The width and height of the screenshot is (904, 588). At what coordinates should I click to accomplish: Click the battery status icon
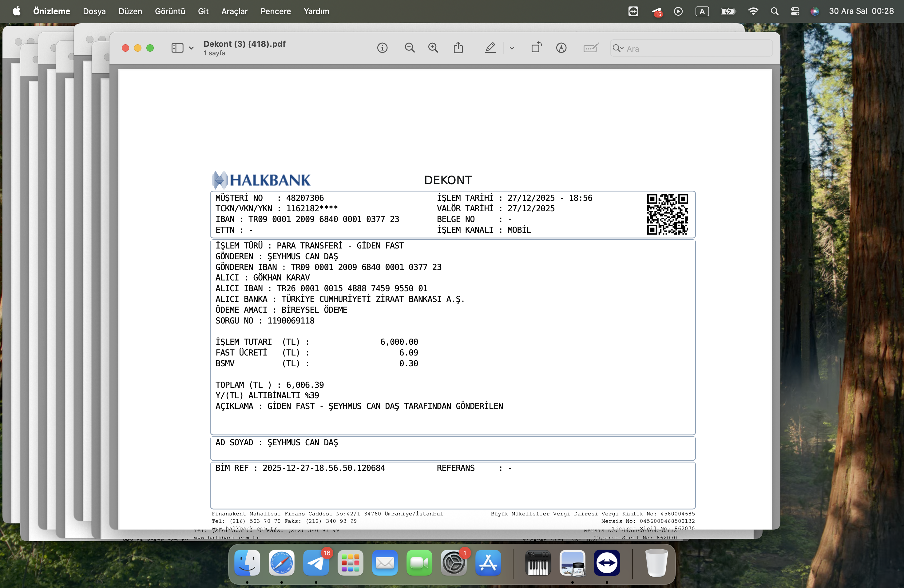[x=728, y=11]
